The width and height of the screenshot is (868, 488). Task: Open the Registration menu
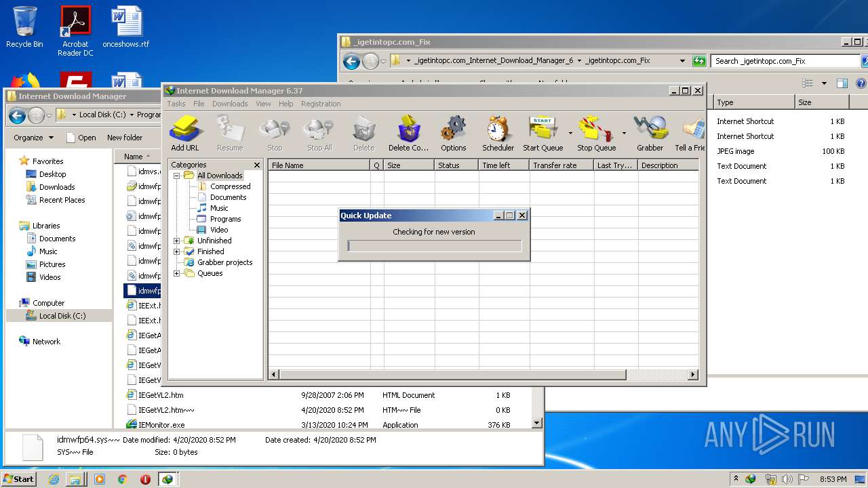tap(321, 104)
